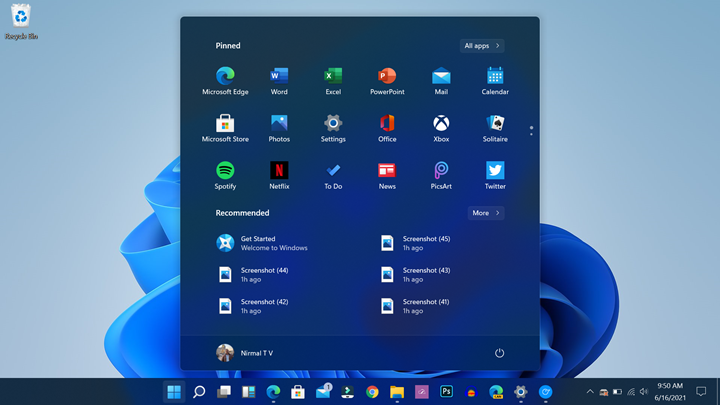720x405 pixels.
Task: Launch the Netflix app
Action: [x=279, y=175]
